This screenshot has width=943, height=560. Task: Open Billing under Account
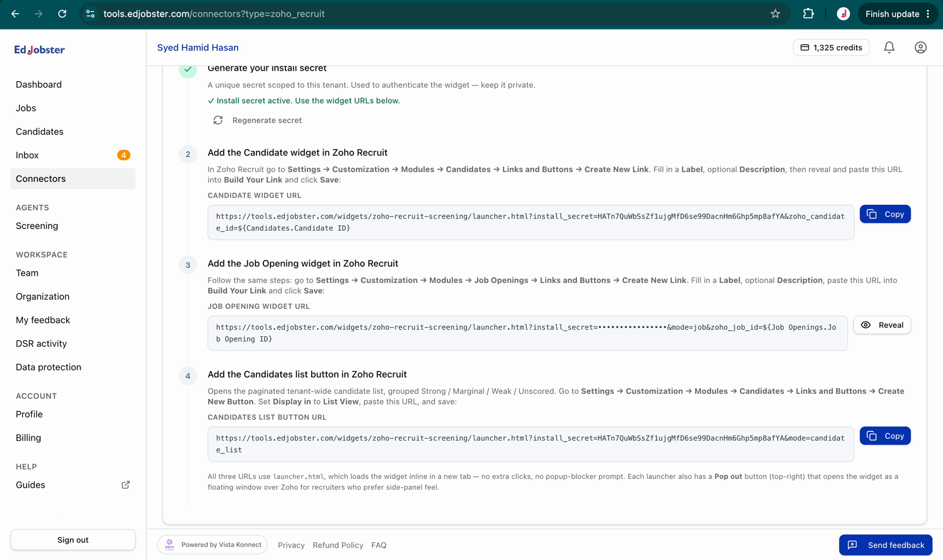[73, 438]
